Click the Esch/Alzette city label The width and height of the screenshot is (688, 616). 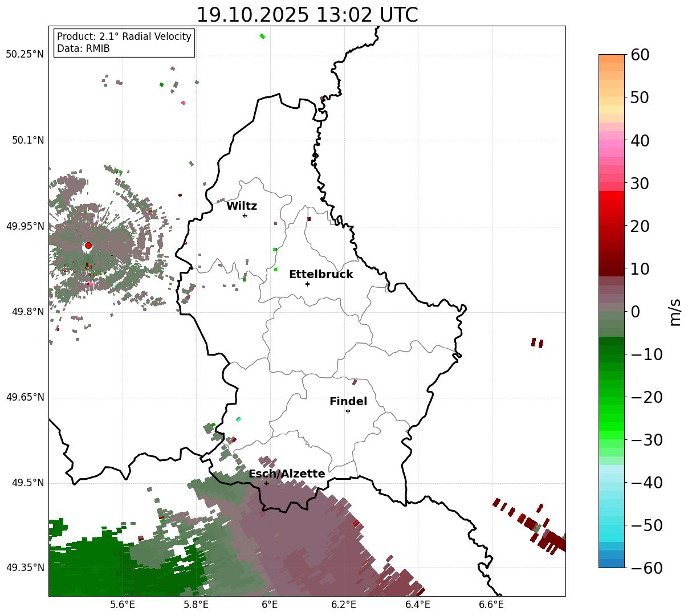[287, 474]
